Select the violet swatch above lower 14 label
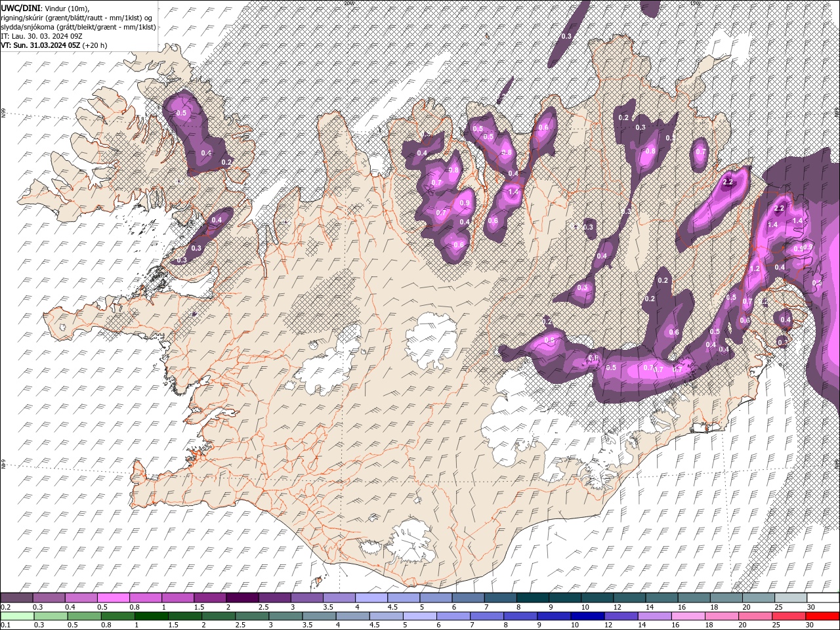 tap(655, 616)
